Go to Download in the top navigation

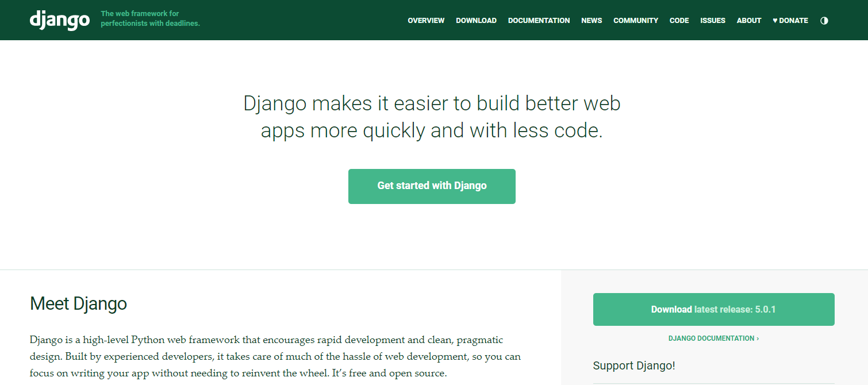476,21
